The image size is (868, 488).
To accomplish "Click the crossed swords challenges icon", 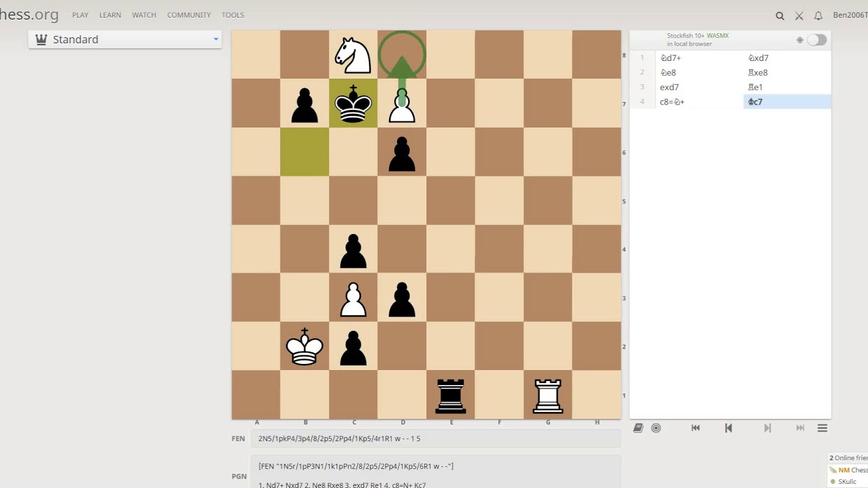I will [799, 16].
